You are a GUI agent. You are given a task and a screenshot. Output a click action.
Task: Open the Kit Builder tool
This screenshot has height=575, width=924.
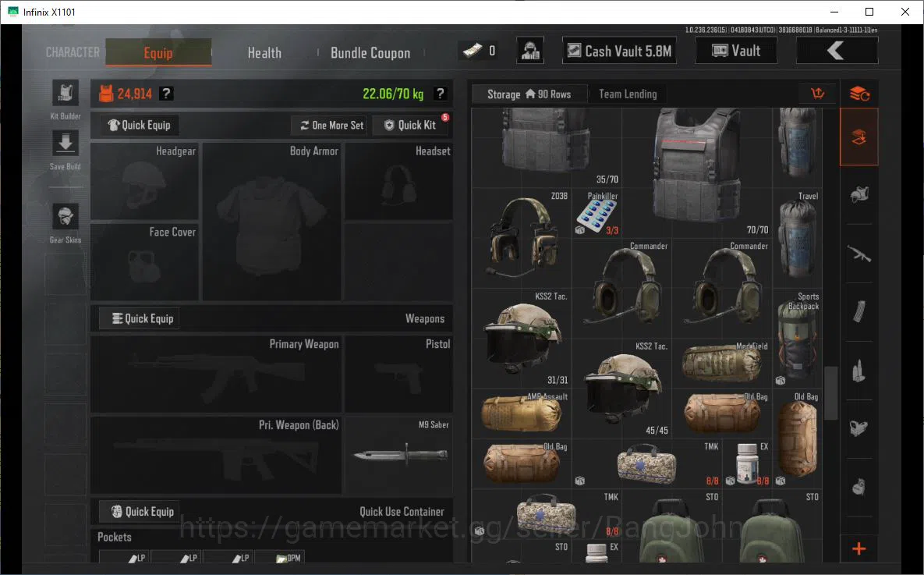(65, 94)
